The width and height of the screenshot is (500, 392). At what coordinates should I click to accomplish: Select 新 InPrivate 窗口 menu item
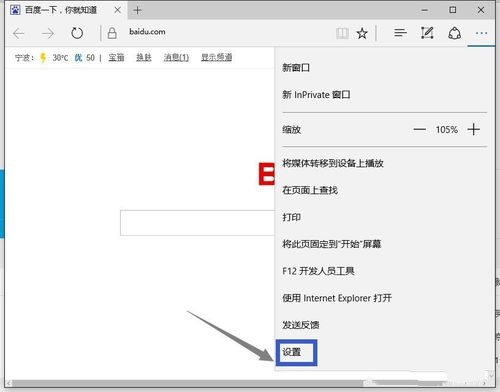(x=316, y=95)
